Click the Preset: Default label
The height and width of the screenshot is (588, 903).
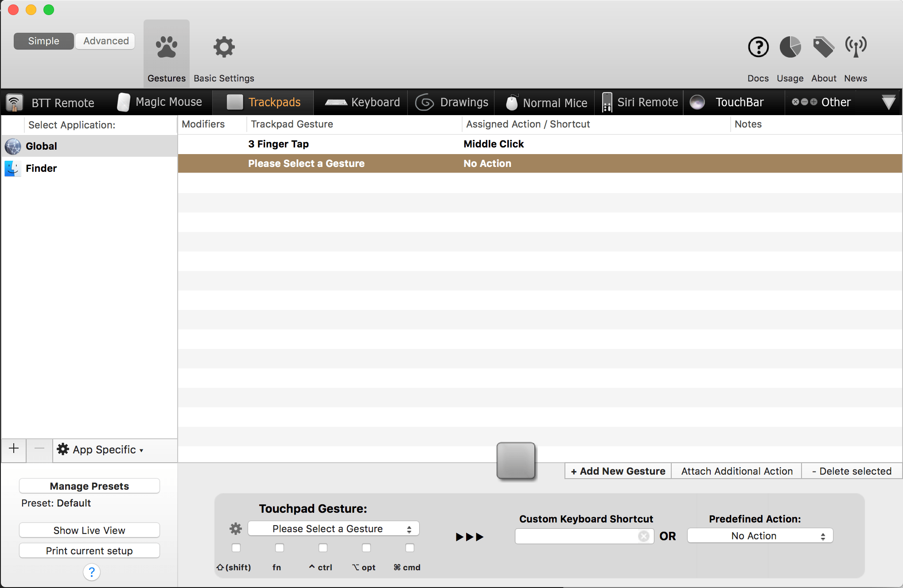[56, 503]
